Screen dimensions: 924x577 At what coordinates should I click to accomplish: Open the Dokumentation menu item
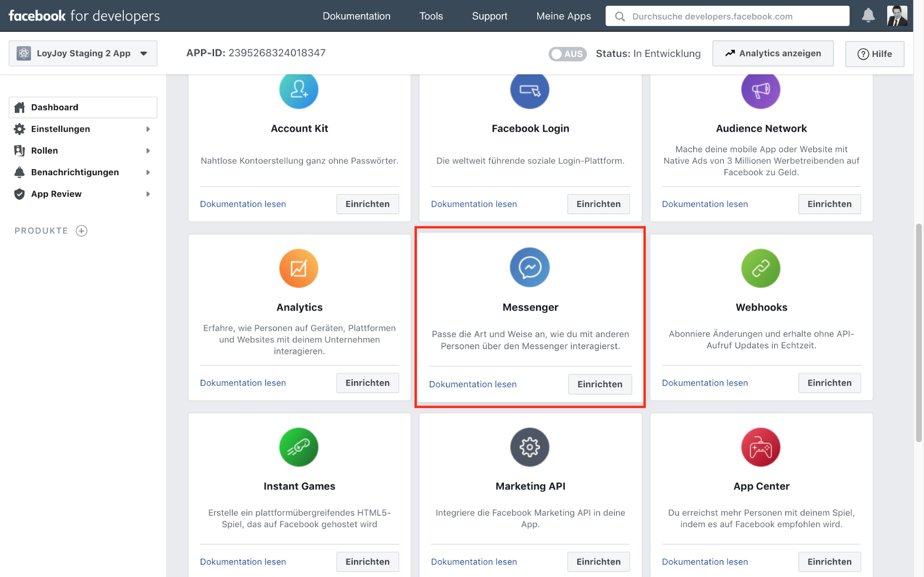[x=356, y=16]
